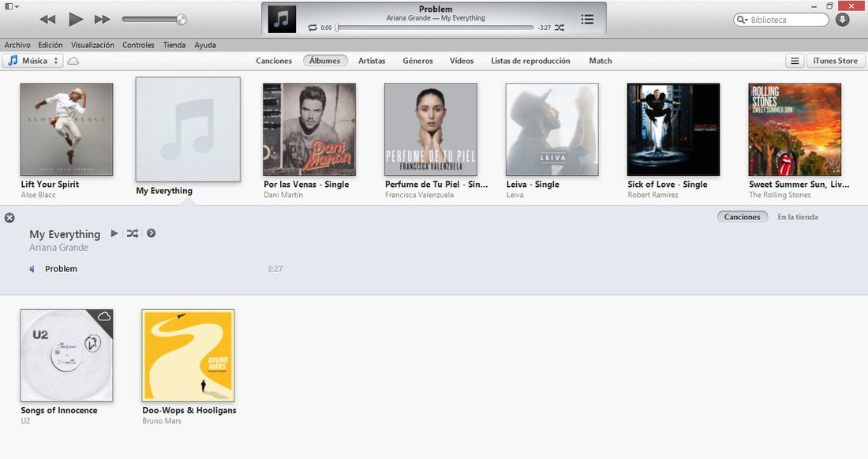Click the Lift Your Spirit album title
The image size is (868, 459).
(50, 185)
